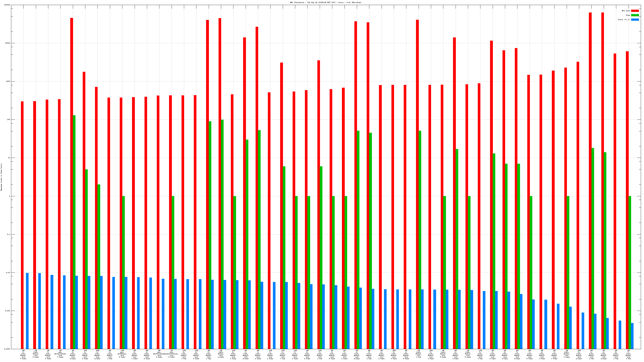This screenshot has height=362, width=644.
Task: Click the "RBL Statistics" chart title
Action: pyautogui.click(x=325, y=2)
